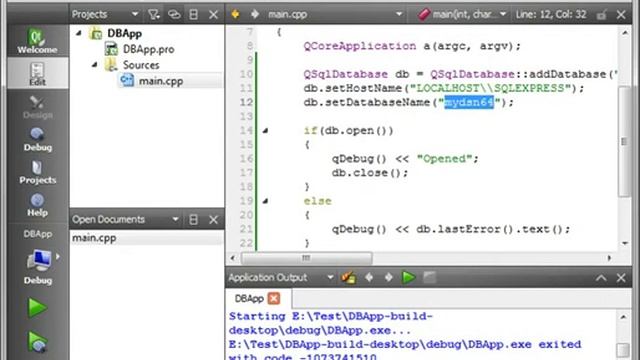Click the QCoreApplication text on line 8
This screenshot has width=640, height=360.
(x=360, y=46)
